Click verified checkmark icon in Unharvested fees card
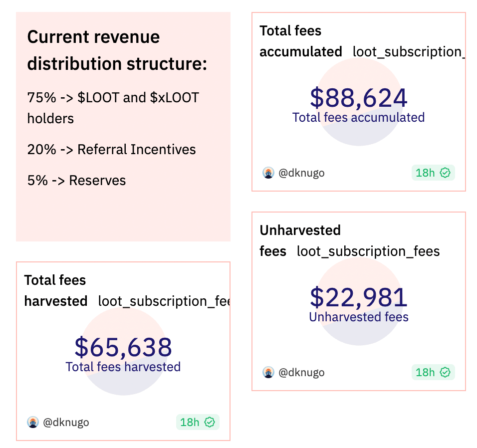 (x=445, y=373)
